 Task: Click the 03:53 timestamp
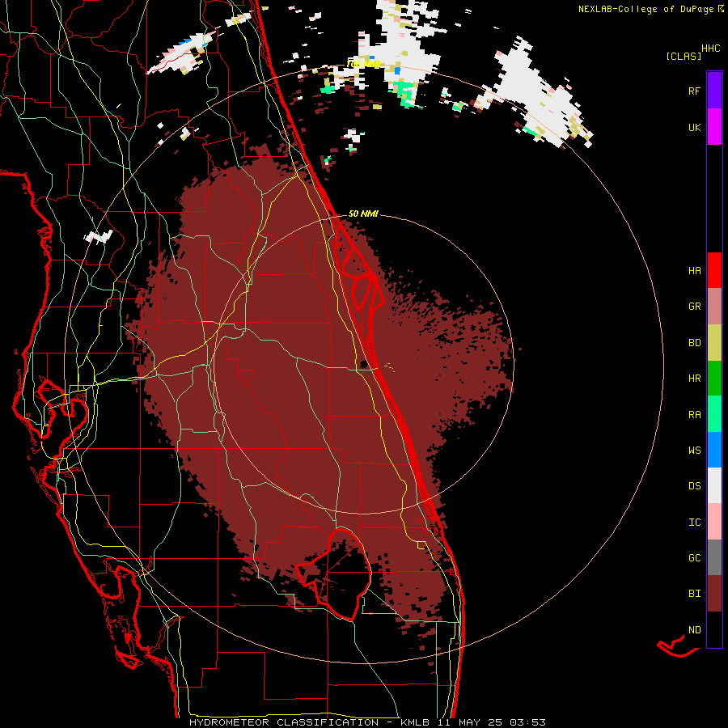click(x=527, y=722)
